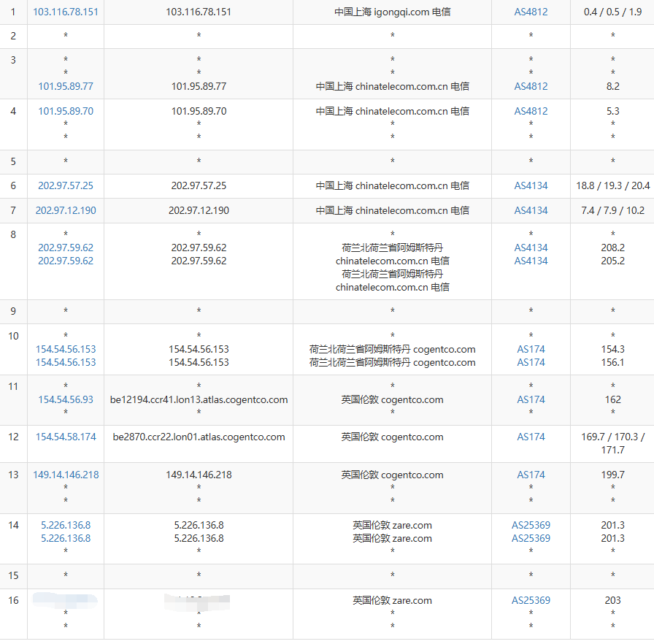Viewport: 654px width, 644px height.
Task: Open IP link 154.54.56.93 in hop 11
Action: [66, 399]
